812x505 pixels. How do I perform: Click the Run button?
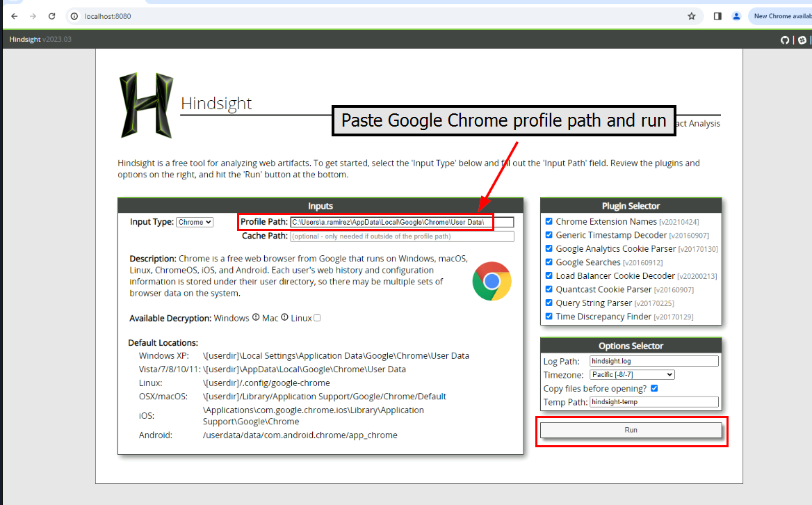tap(631, 430)
